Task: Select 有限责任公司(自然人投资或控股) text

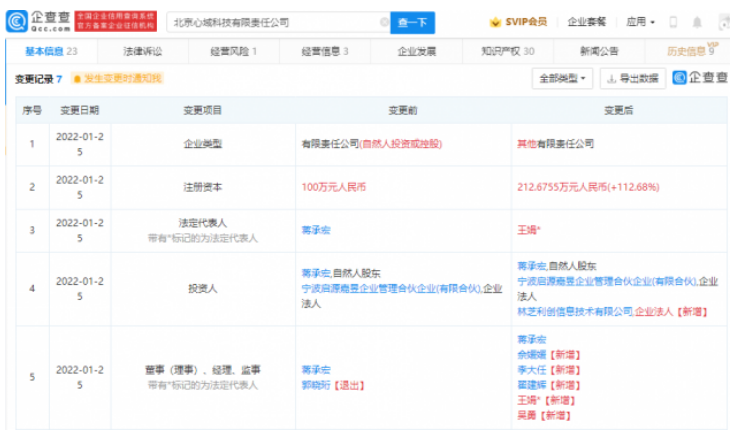Action: click(372, 144)
